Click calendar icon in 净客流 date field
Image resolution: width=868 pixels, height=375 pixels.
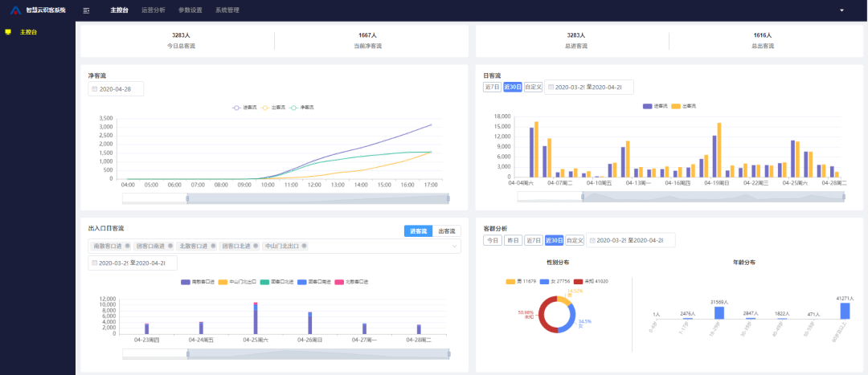pos(95,89)
